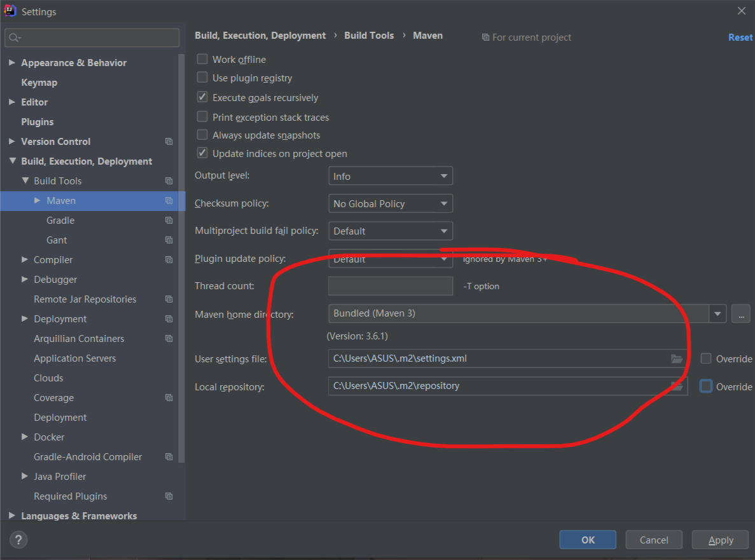
Task: Open the Plugin update policy dropdown
Action: [x=391, y=258]
